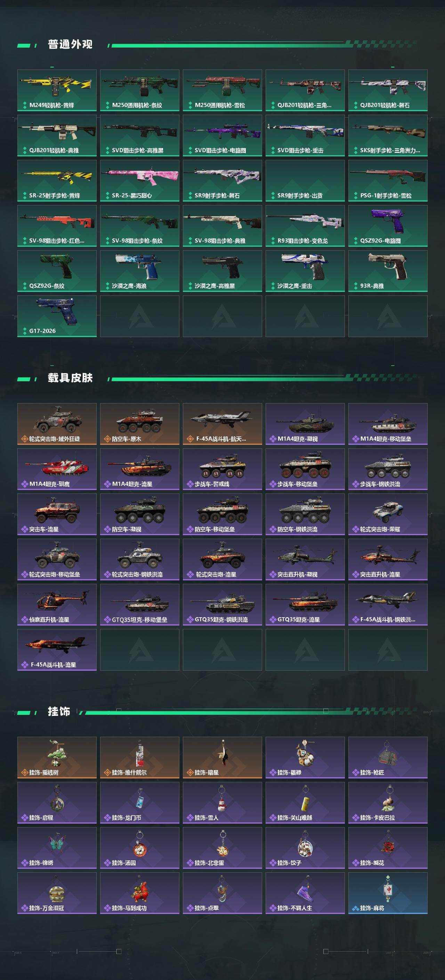Choose the SR-25-黑巧甜心 pink rifle skin

[140, 181]
